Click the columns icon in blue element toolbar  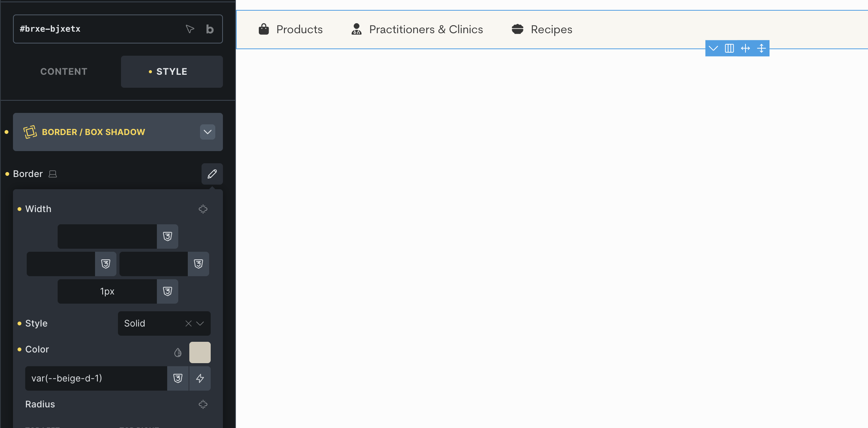[x=729, y=48]
